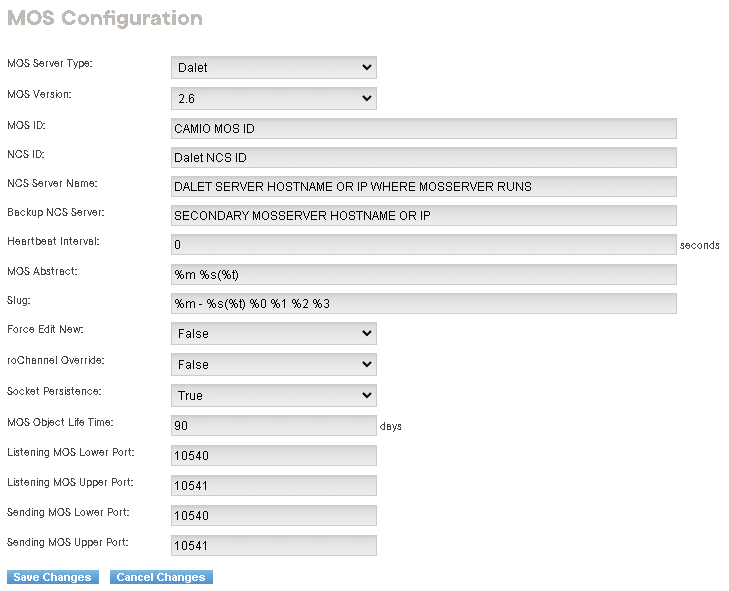Focus the Sending MOS Lower Port field

(x=273, y=516)
